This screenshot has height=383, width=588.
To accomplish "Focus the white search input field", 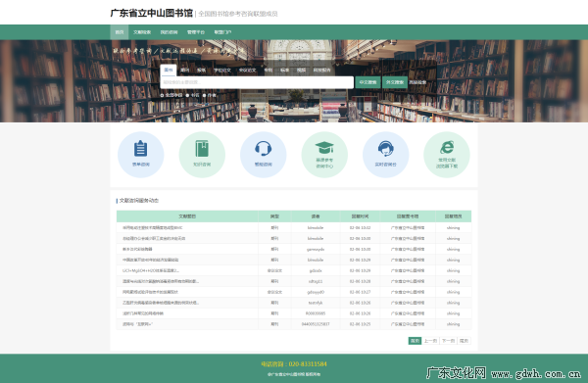I will [x=257, y=82].
